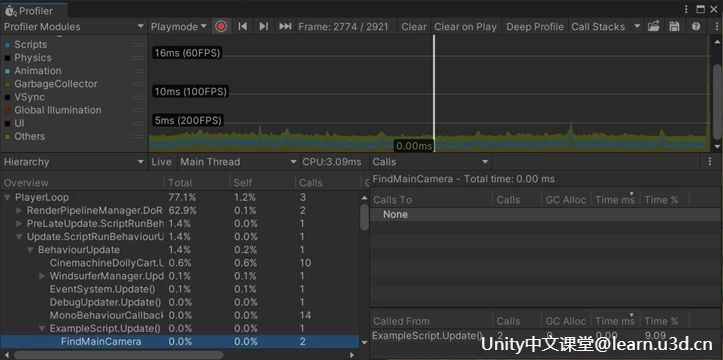
Task: Select the CinemachineDollyCart row
Action: coord(180,263)
